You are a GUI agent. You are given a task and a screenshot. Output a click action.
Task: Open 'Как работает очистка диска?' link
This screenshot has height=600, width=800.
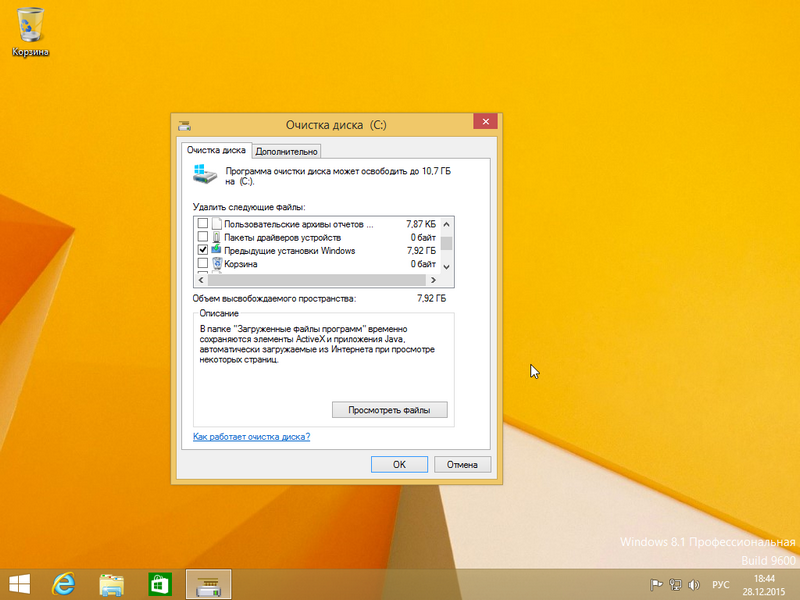(251, 437)
